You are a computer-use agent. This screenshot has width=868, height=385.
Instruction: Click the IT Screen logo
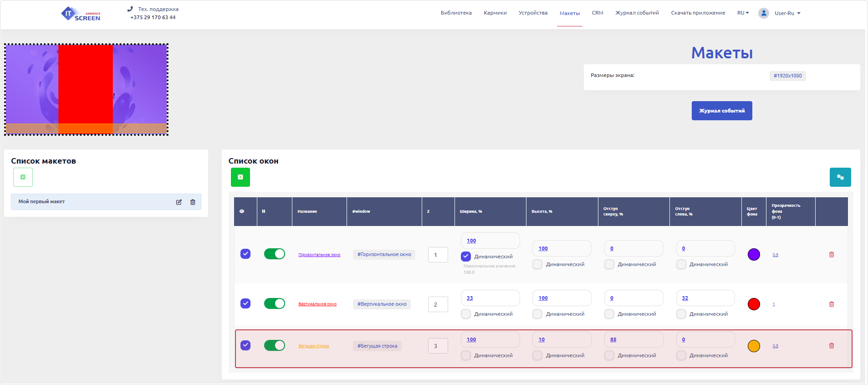pos(81,14)
